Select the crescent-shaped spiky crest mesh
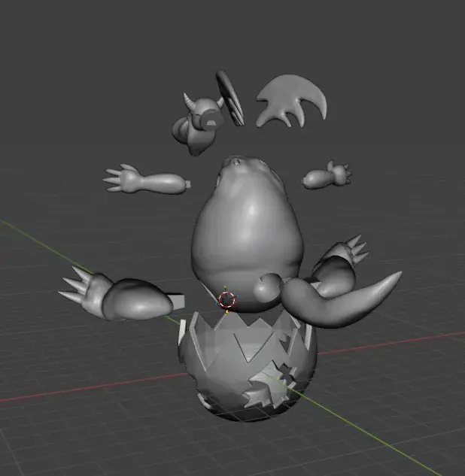This screenshot has width=465, height=476. (292, 100)
